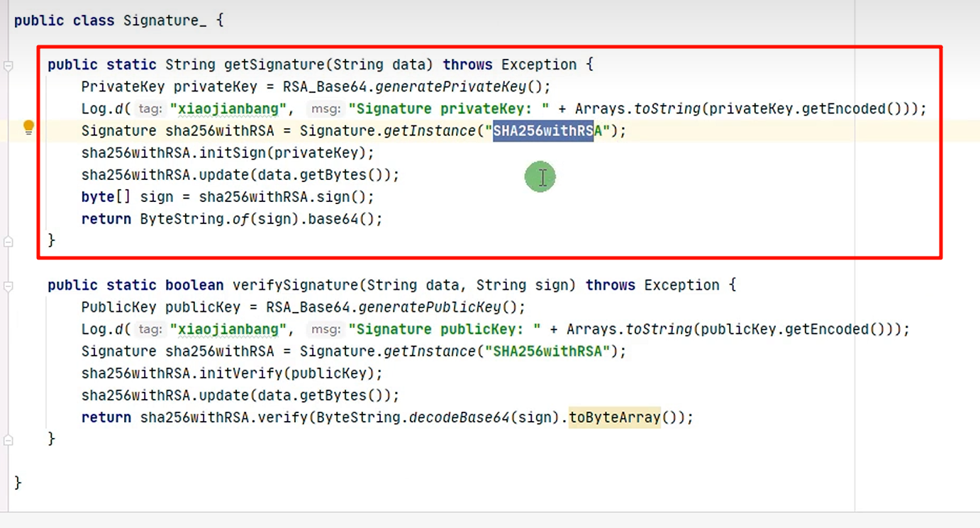Click fold end marker of getSignature method
Screen dimensions: 980x528
pyautogui.click(x=9, y=242)
